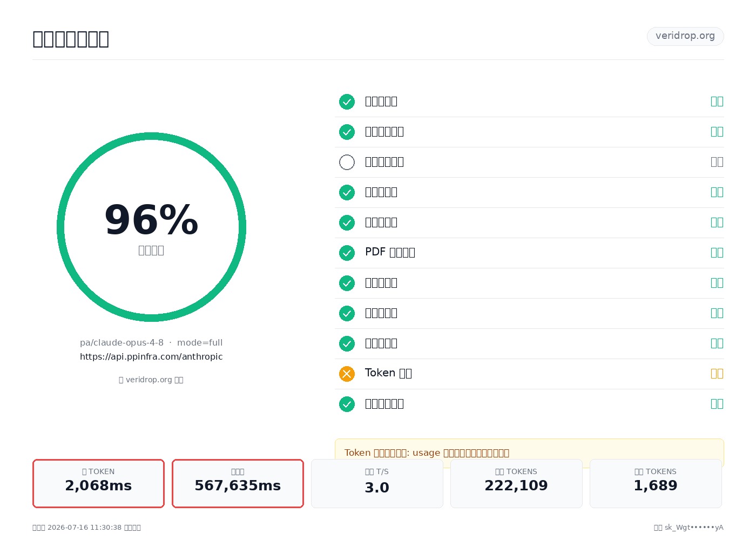Click the 96% circular score gauge
This screenshot has height=540, width=756.
pyautogui.click(x=151, y=227)
